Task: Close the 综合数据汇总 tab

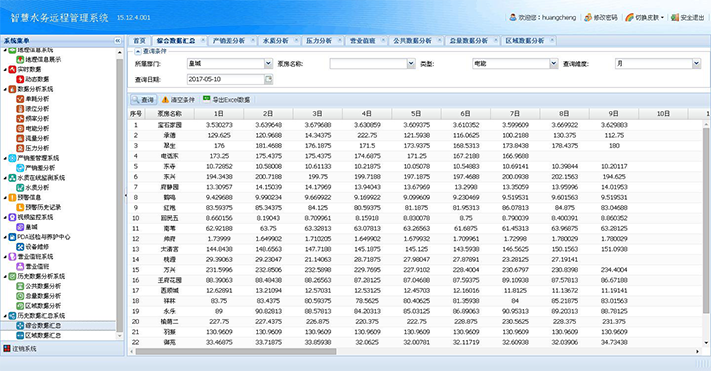Action: [203, 40]
